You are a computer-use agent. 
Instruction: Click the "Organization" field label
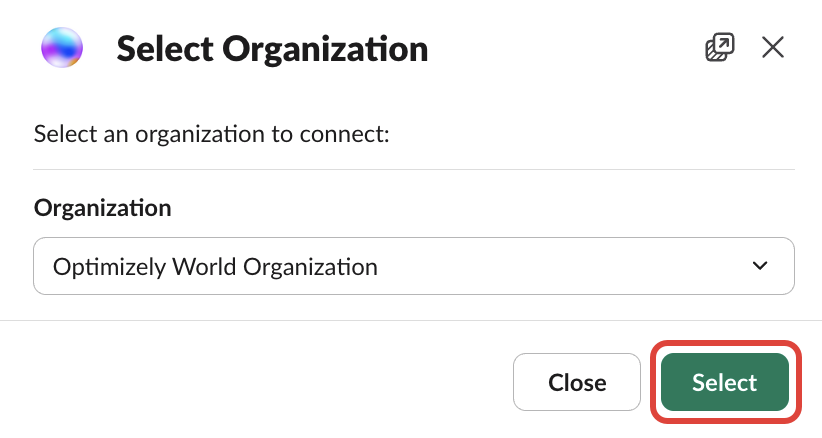pos(102,207)
